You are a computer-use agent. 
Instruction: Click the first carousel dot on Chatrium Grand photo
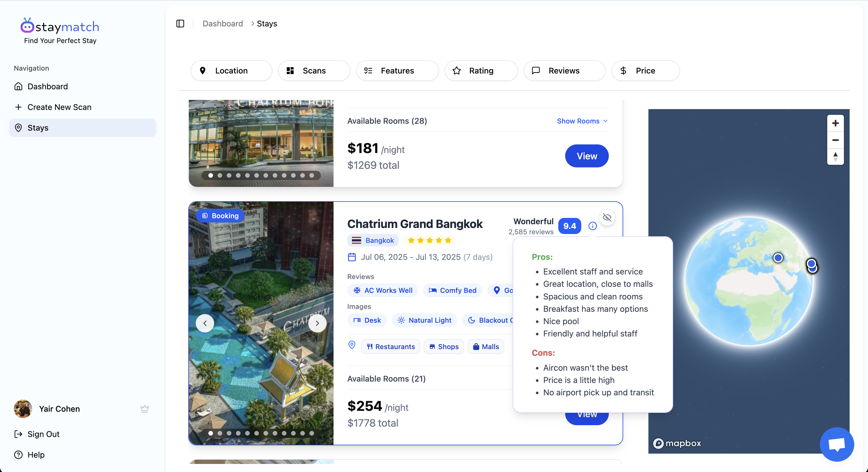211,433
